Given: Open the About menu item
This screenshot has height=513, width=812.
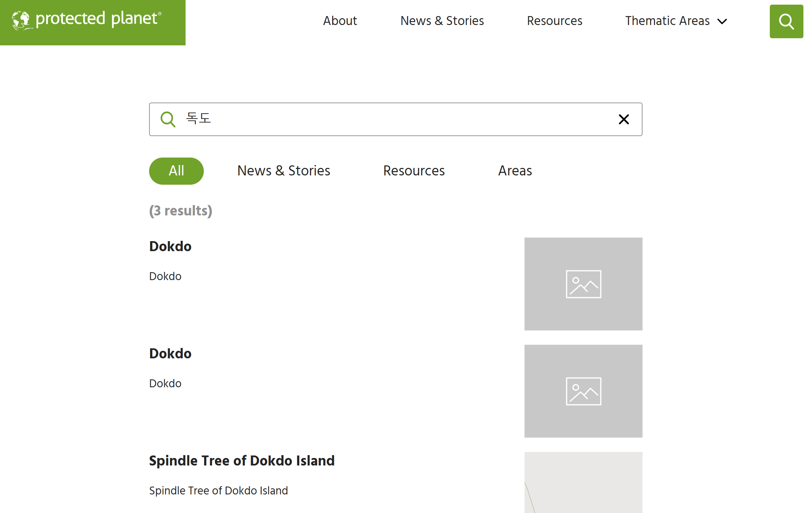Looking at the screenshot, I should pyautogui.click(x=340, y=21).
